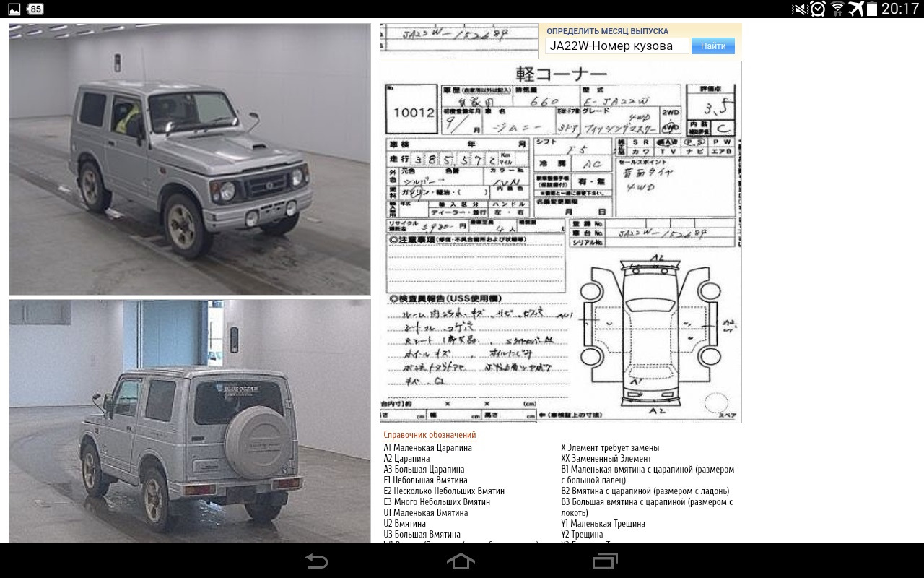This screenshot has width=924, height=578.
Task: Open the cropped chassis number image strip
Action: [x=459, y=41]
